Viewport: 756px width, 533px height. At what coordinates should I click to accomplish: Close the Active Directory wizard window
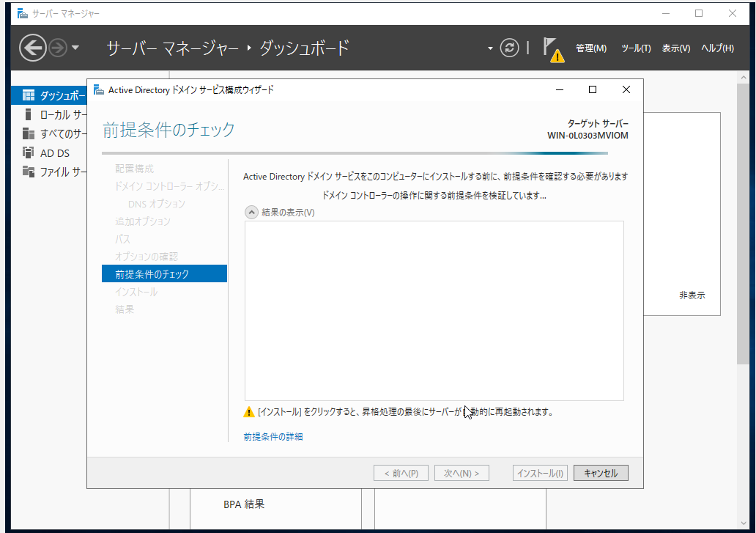pyautogui.click(x=626, y=89)
